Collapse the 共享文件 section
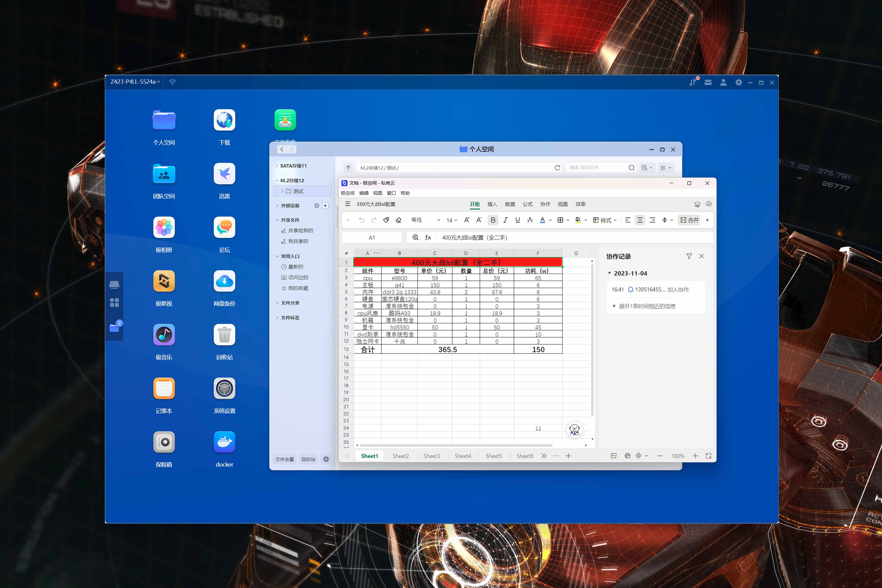 pos(277,220)
